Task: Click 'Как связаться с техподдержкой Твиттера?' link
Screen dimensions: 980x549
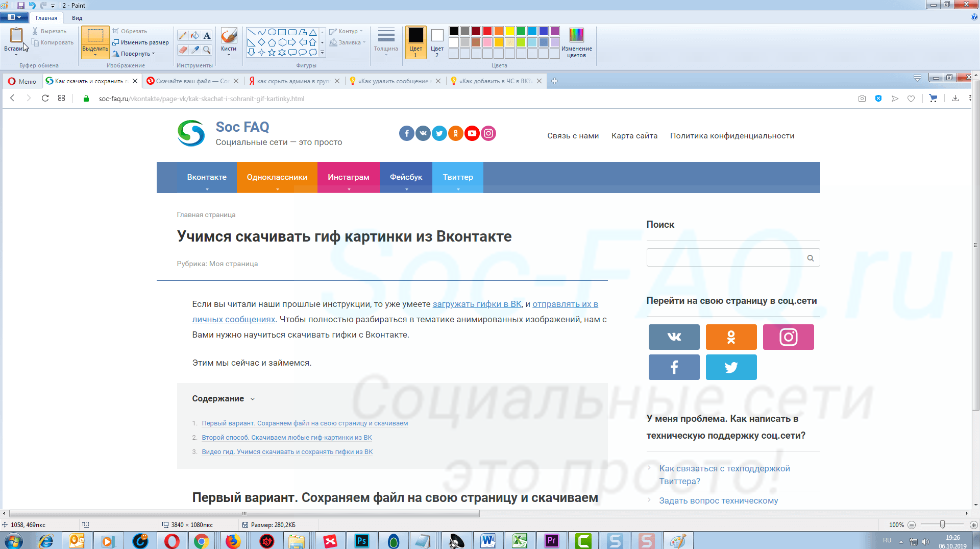Action: coord(725,475)
